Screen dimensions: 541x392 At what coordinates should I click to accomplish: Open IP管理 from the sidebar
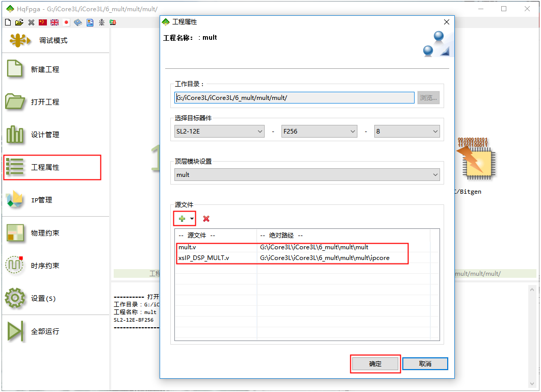click(42, 200)
